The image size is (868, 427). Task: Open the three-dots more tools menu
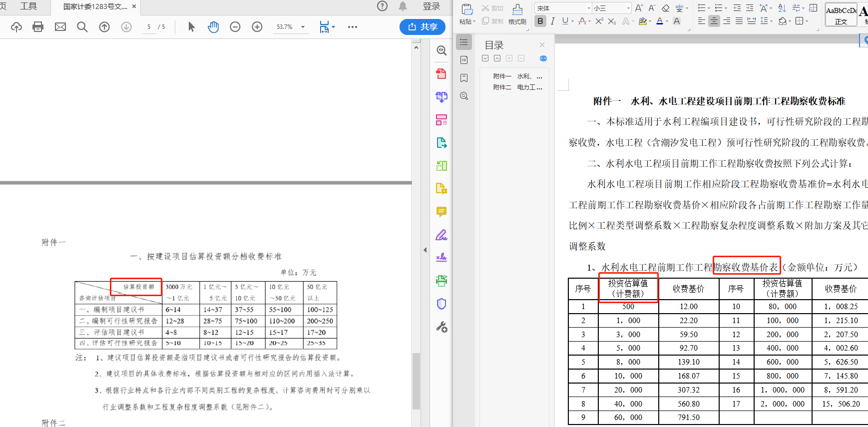[x=353, y=27]
